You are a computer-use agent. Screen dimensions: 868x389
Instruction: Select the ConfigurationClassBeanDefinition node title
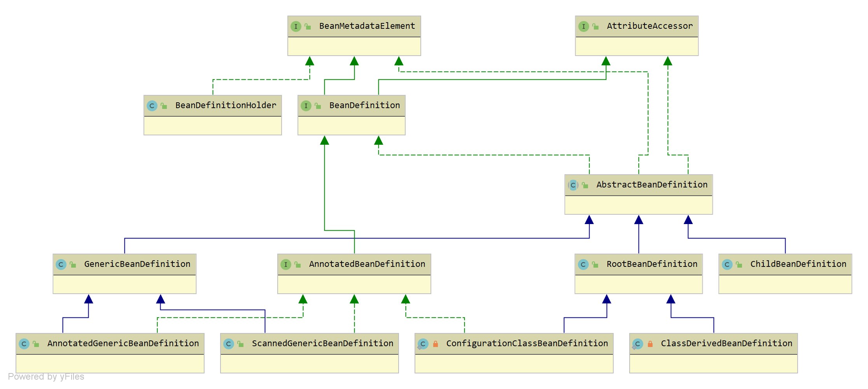[527, 343]
